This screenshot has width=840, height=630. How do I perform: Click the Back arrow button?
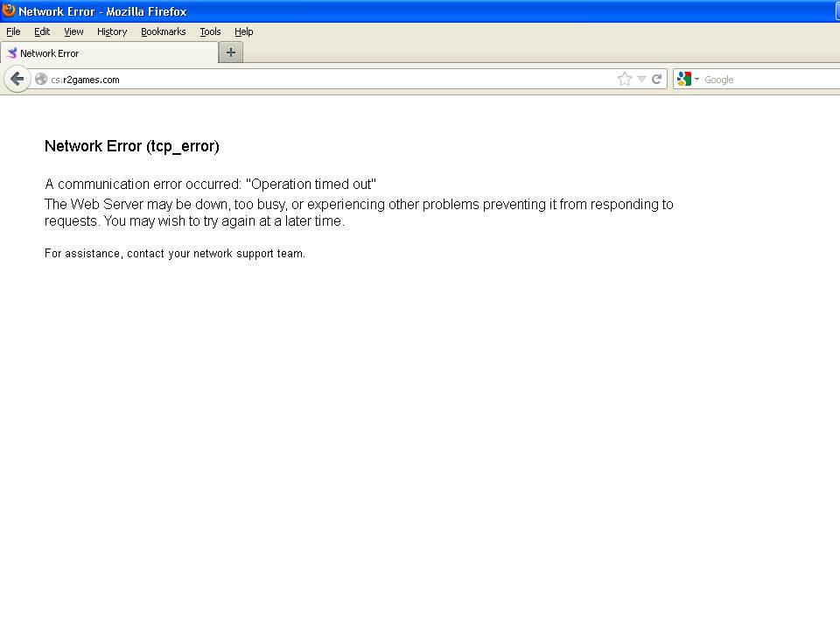(x=17, y=79)
